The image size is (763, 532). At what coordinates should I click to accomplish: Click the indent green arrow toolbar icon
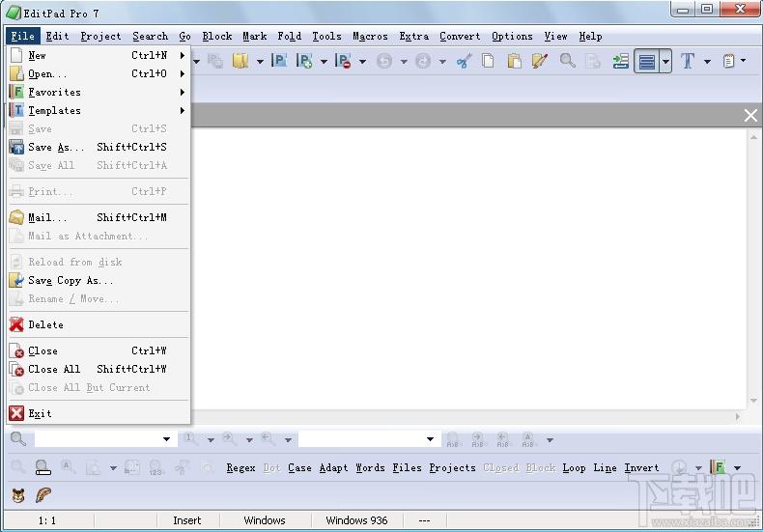620,61
